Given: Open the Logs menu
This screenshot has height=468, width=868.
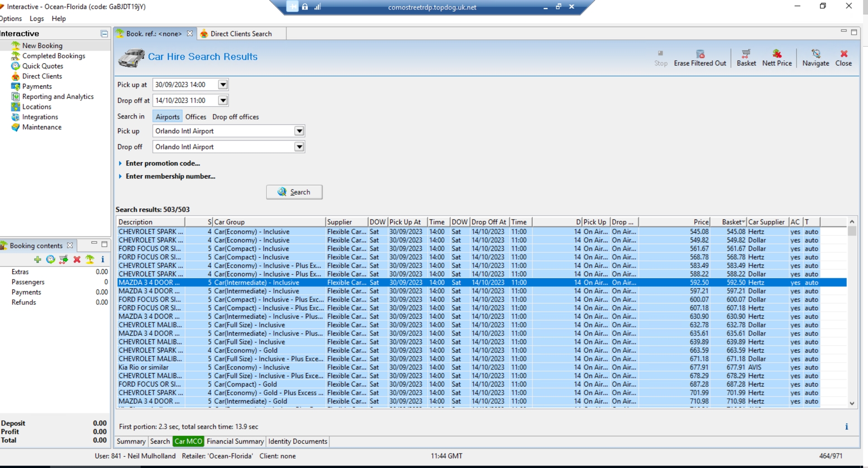Looking at the screenshot, I should coord(37,19).
